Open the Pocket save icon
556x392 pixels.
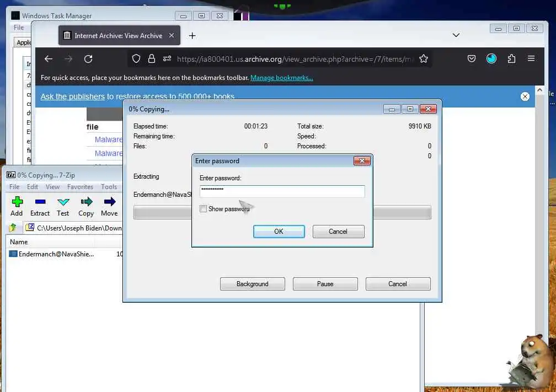[471, 59]
